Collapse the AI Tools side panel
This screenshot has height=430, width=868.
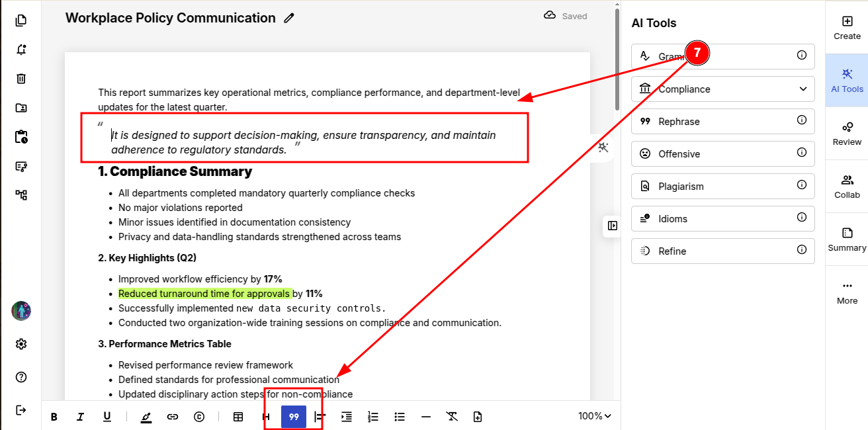click(612, 226)
